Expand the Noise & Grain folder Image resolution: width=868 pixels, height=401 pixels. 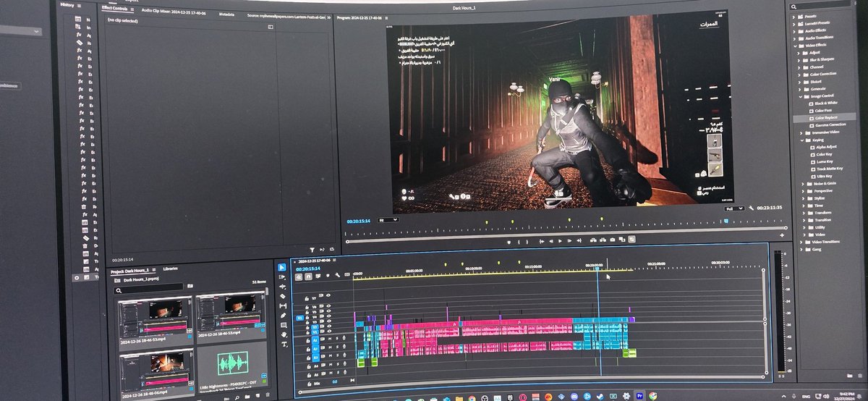[x=803, y=184]
